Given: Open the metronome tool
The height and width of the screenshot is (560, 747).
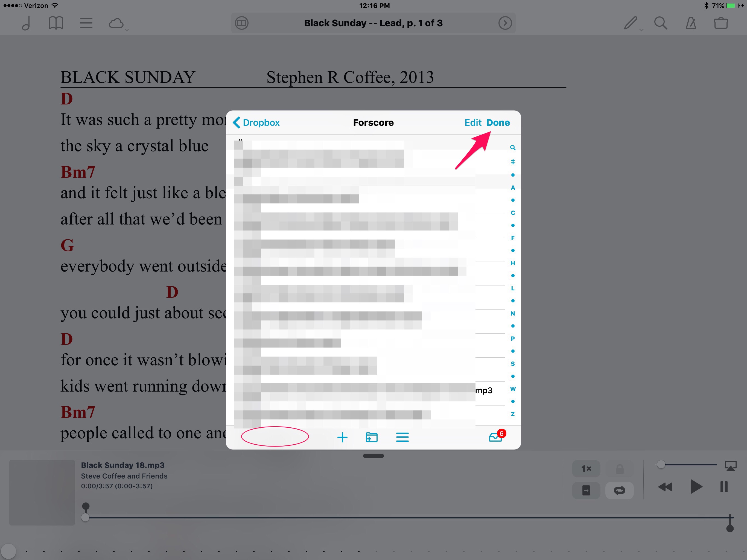Looking at the screenshot, I should coord(691,23).
